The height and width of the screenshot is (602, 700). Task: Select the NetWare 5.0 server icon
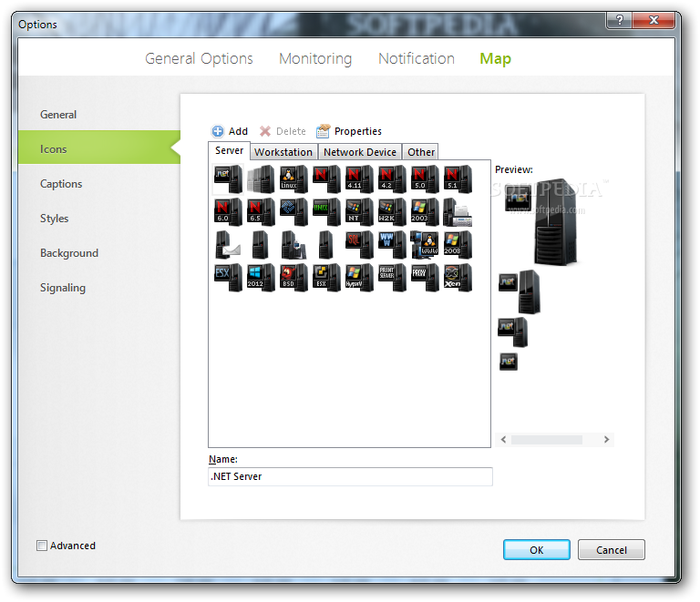pyautogui.click(x=425, y=179)
